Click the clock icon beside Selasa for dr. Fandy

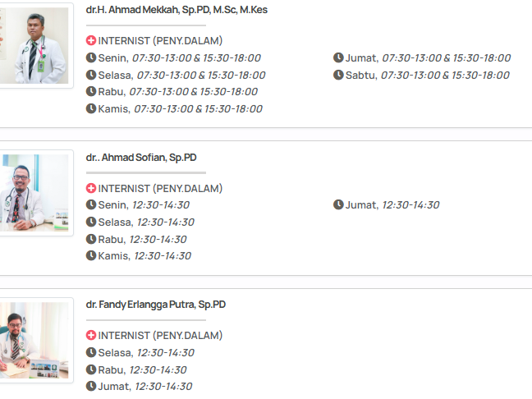(91, 353)
